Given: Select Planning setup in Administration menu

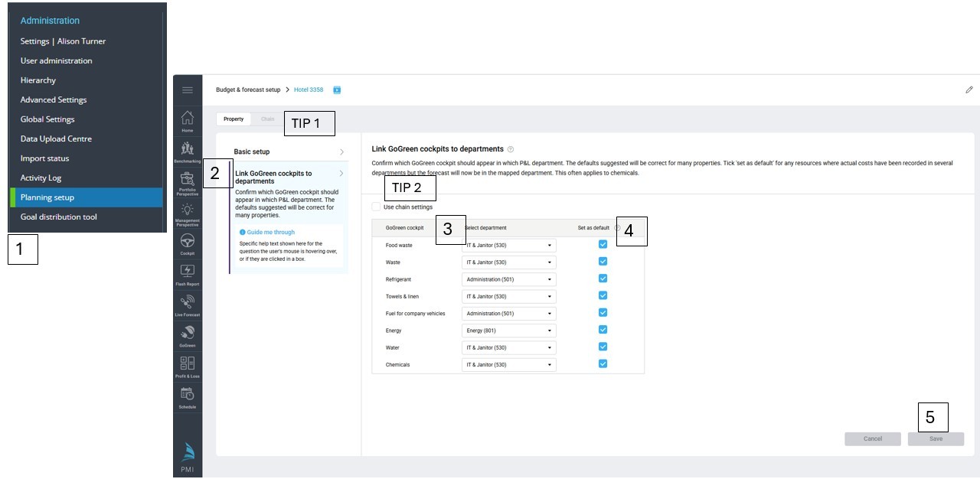Looking at the screenshot, I should point(86,197).
